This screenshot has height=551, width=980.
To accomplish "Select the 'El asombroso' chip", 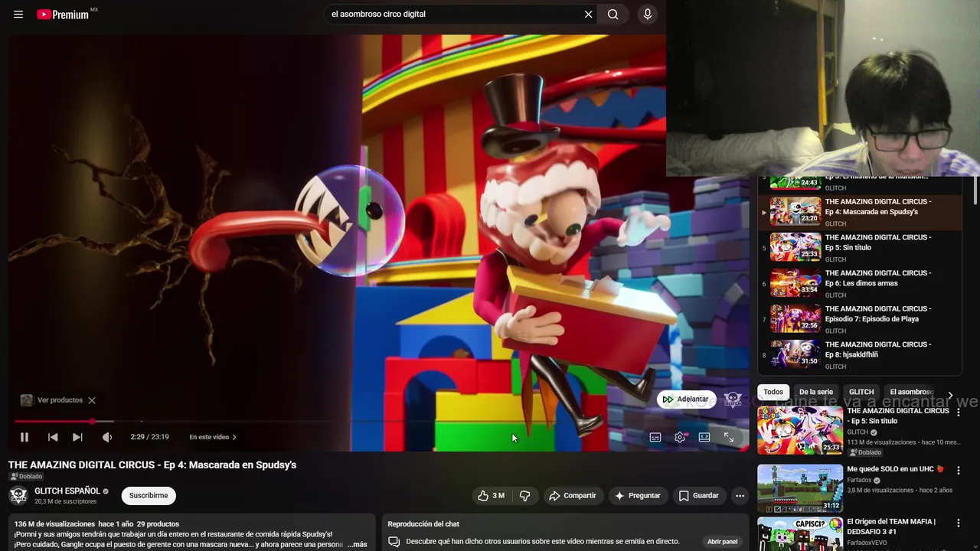I will (911, 392).
